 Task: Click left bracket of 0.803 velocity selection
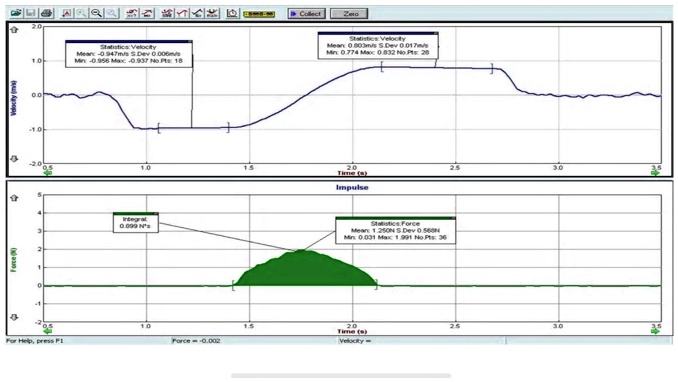tap(382, 67)
